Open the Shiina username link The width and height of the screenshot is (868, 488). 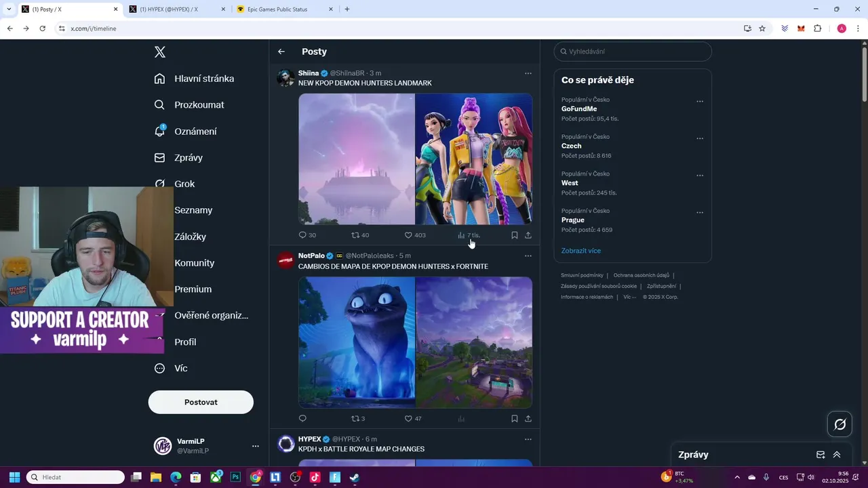[309, 73]
